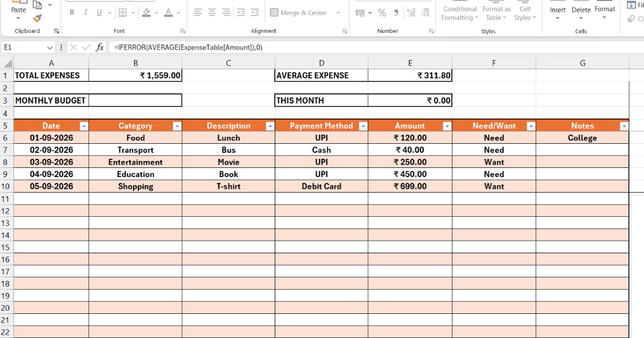Click the Copy icon in Clipboard group

tap(37, 5)
